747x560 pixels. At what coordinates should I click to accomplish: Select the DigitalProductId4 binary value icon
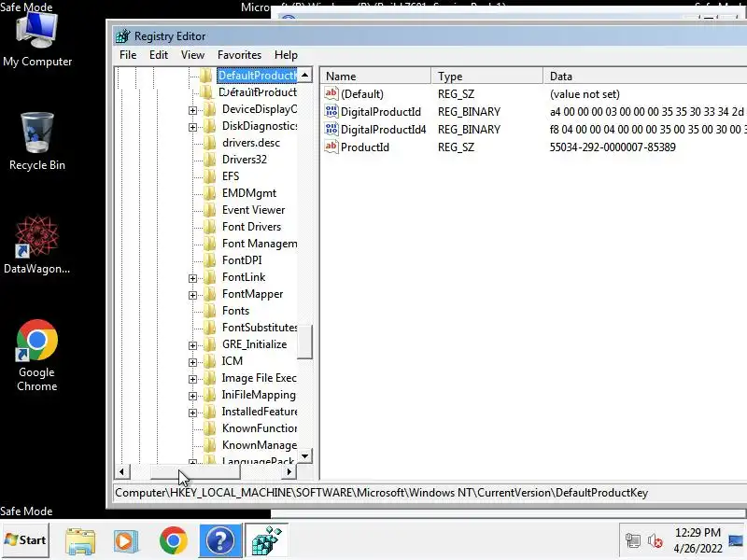tap(331, 129)
